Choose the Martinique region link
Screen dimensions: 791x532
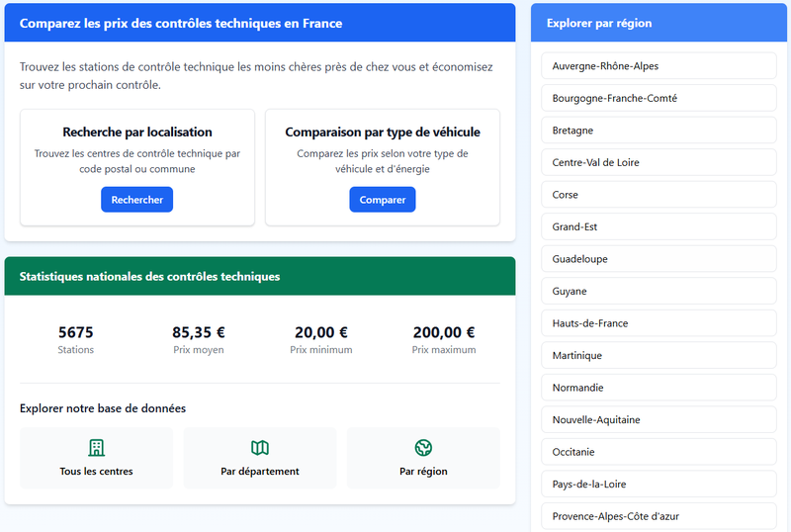point(659,355)
